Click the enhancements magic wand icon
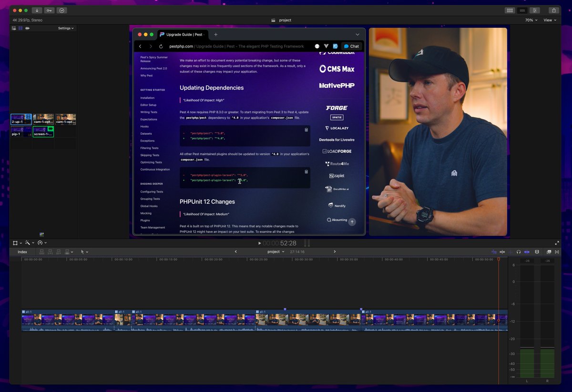Screen dimensions: 572x392 (28, 243)
